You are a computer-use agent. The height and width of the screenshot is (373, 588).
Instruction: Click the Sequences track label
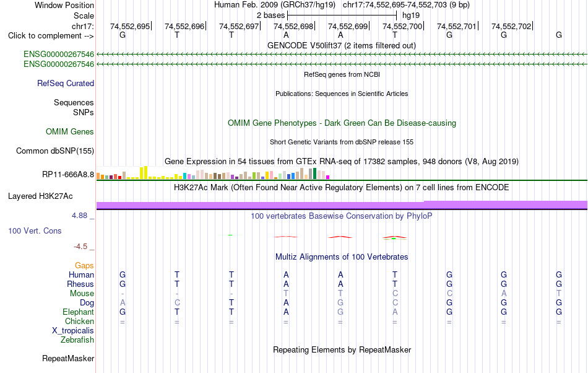pyautogui.click(x=74, y=102)
